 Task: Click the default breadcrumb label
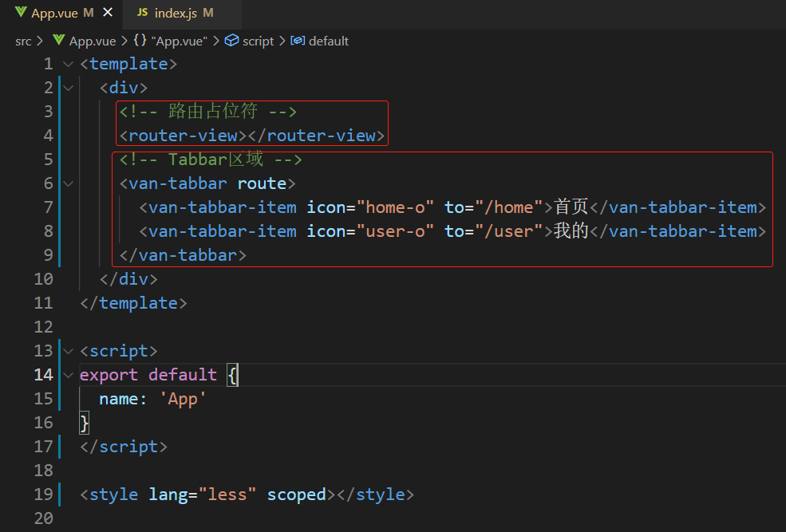point(328,41)
